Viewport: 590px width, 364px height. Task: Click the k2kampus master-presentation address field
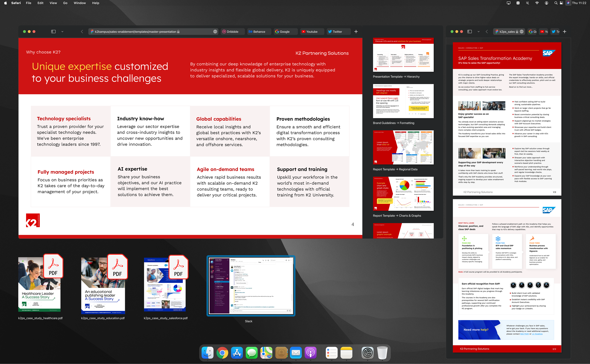tap(136, 32)
